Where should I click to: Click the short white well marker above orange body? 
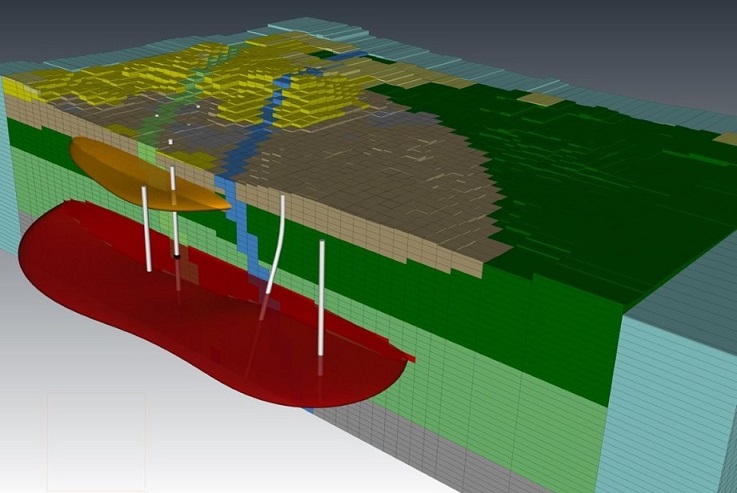(172, 143)
